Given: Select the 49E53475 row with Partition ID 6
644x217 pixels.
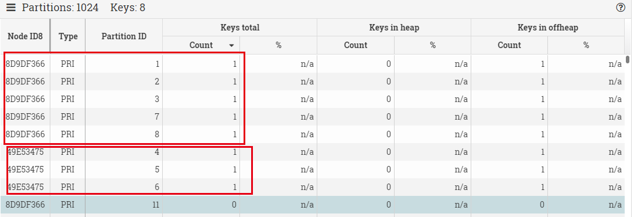Looking at the screenshot, I should pyautogui.click(x=312, y=187).
